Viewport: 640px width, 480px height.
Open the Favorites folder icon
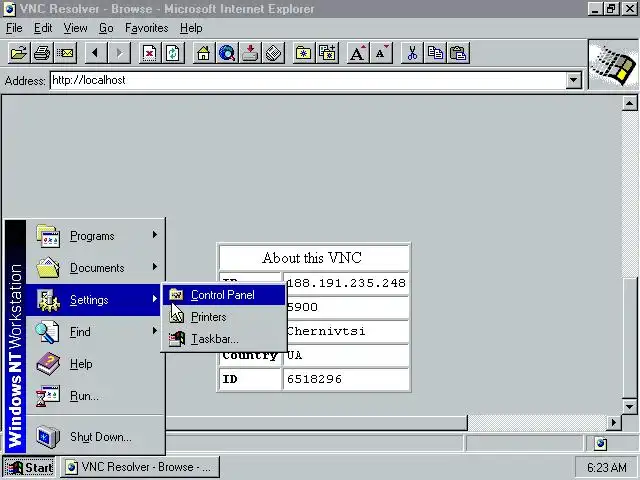point(304,53)
